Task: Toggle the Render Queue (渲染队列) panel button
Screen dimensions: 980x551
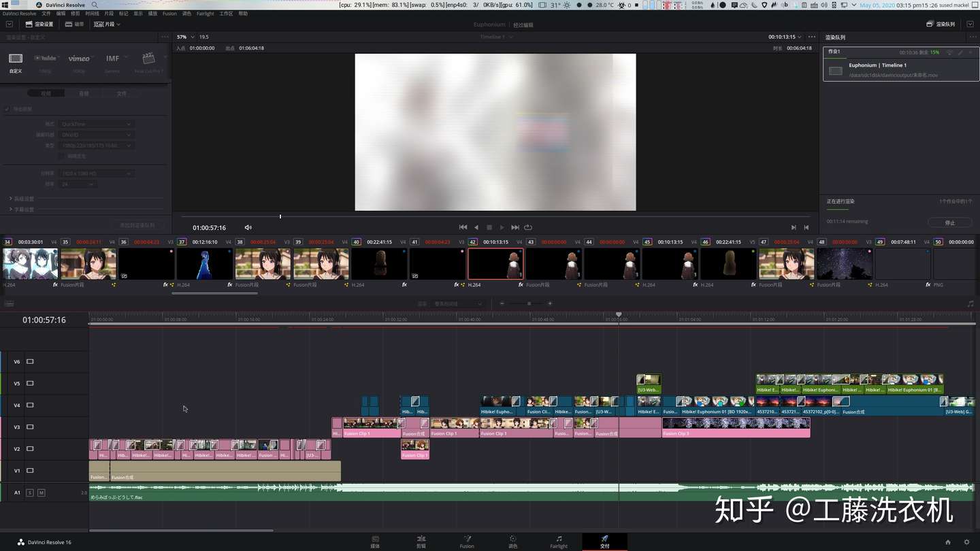Action: (941, 24)
